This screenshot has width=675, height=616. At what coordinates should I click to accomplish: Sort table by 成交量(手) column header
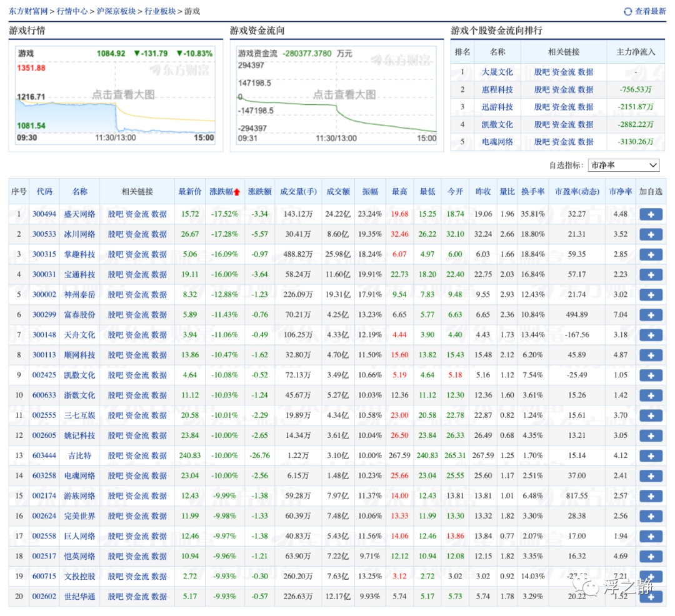[x=298, y=192]
